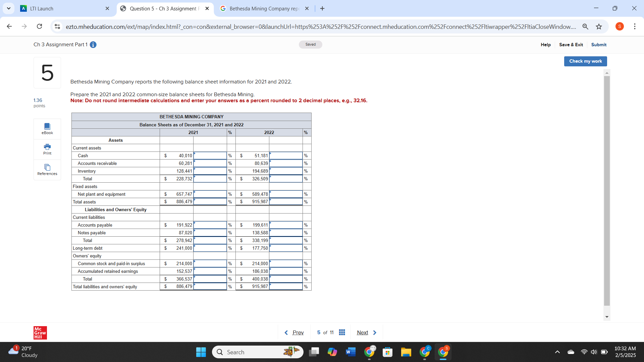Image resolution: width=644 pixels, height=362 pixels.
Task: Click the info icon next to assignment title
Action: pos(93,45)
